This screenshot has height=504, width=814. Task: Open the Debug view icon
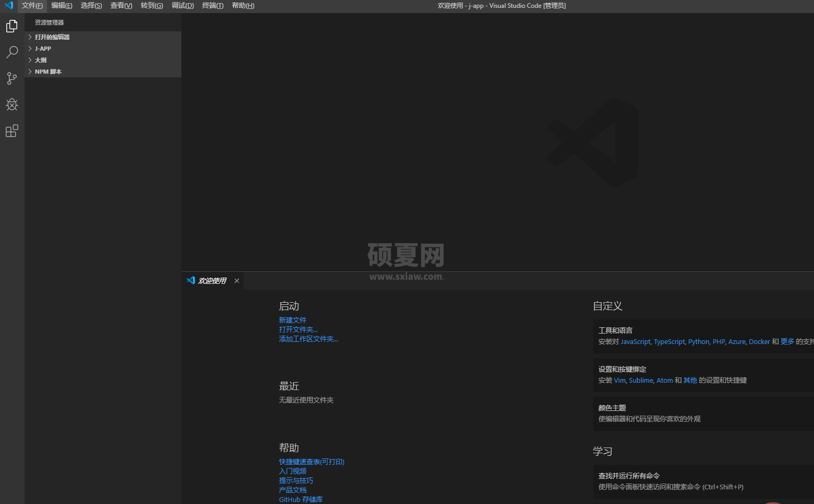12,105
